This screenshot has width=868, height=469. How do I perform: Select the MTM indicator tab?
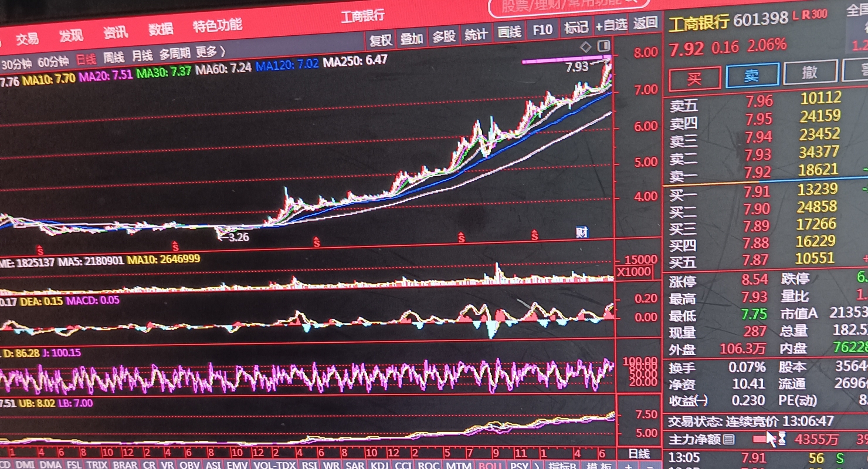(459, 465)
